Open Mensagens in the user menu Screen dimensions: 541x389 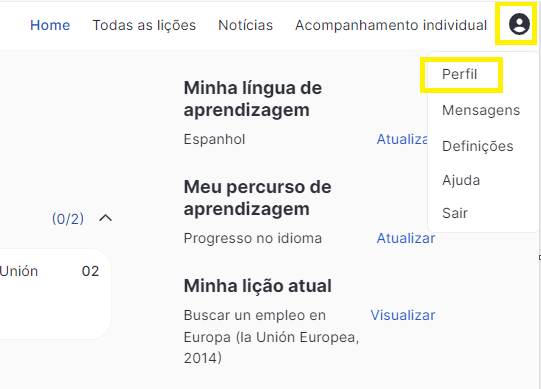click(x=481, y=110)
